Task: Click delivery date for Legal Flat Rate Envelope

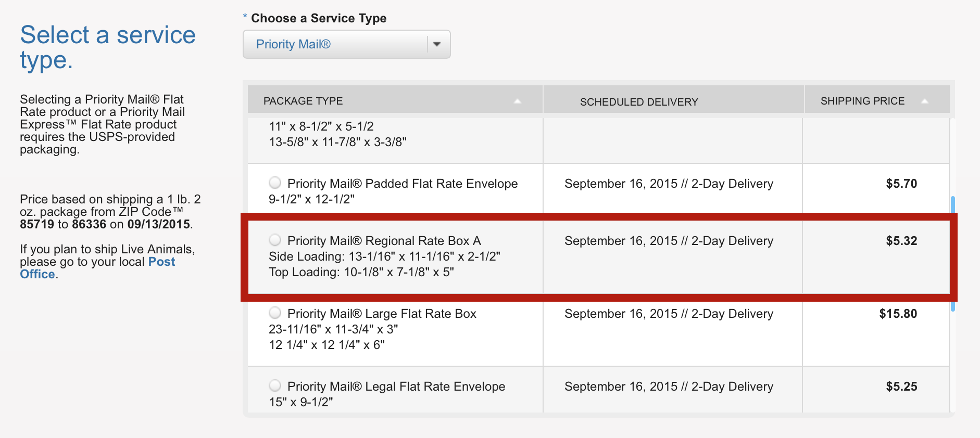Action: click(x=669, y=387)
